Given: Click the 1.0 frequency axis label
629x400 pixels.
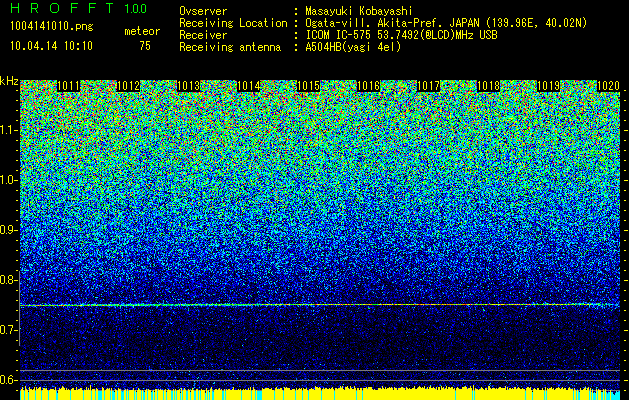Looking at the screenshot, I should click(9, 180).
